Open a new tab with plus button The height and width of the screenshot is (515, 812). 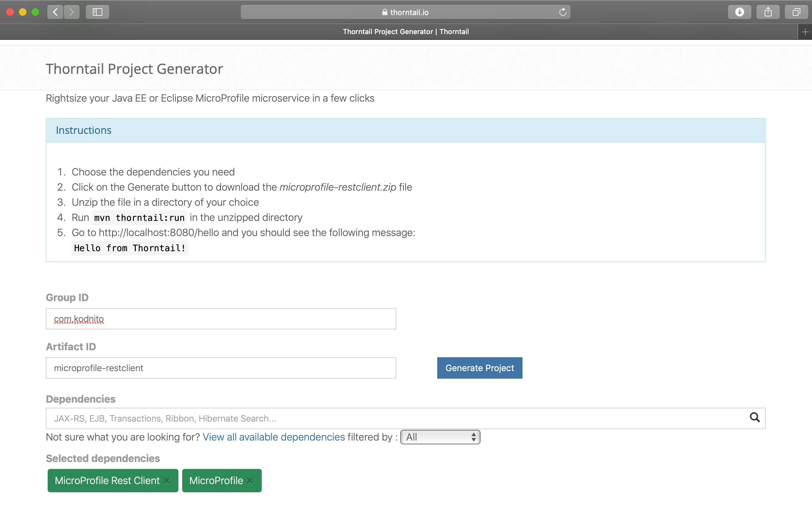tap(805, 32)
